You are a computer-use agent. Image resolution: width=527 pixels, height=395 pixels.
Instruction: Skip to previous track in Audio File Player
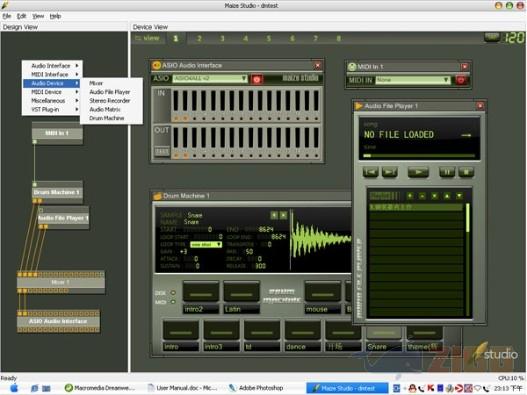pos(371,172)
